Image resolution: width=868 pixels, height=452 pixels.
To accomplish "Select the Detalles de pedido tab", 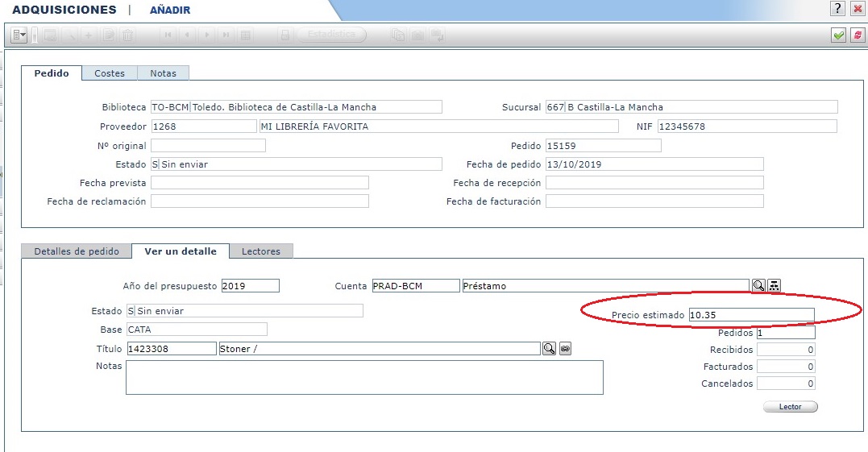I will [77, 251].
